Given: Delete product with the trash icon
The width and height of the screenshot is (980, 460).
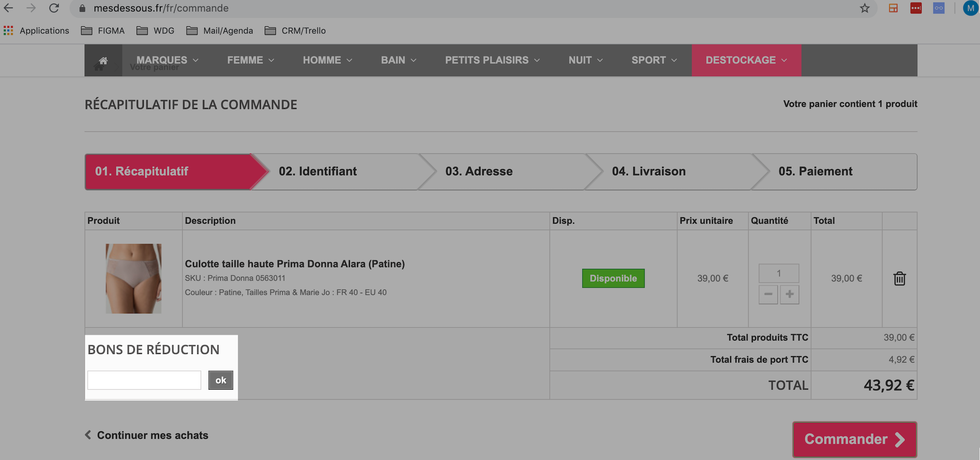Looking at the screenshot, I should [899, 278].
